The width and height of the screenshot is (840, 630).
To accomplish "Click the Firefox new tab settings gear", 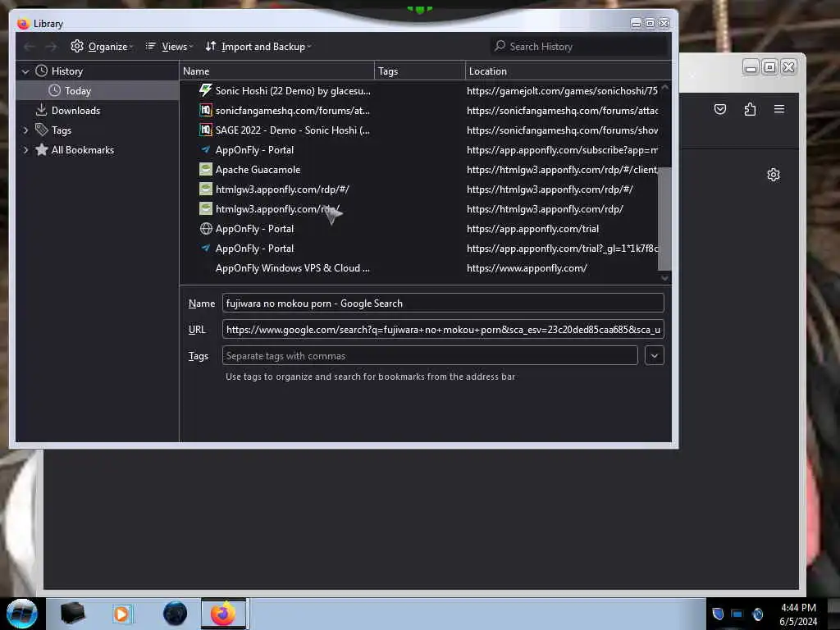I will tap(773, 175).
